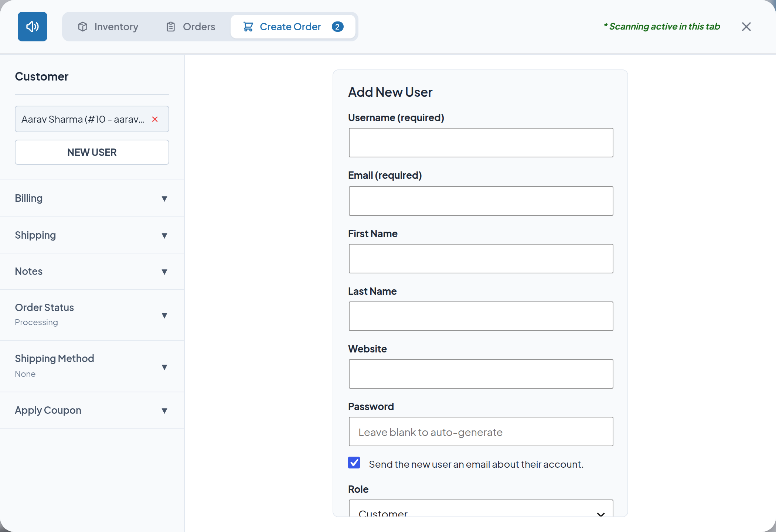This screenshot has width=776, height=532.
Task: Click the Scanning active in this tab text
Action: click(661, 27)
